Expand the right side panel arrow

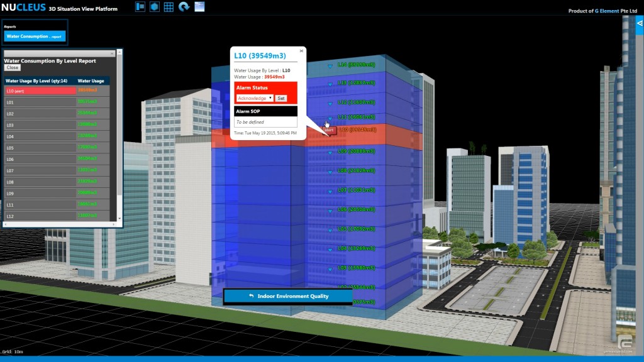pyautogui.click(x=640, y=23)
